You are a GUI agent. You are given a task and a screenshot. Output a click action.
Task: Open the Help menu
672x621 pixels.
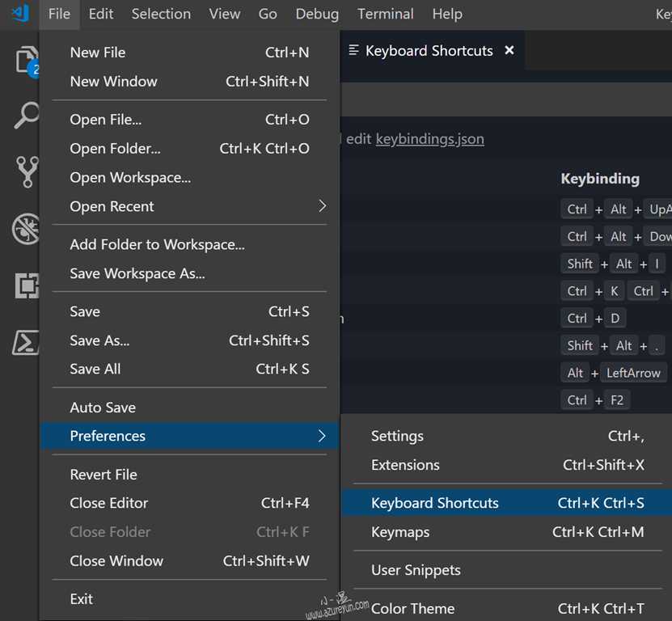[x=447, y=14]
